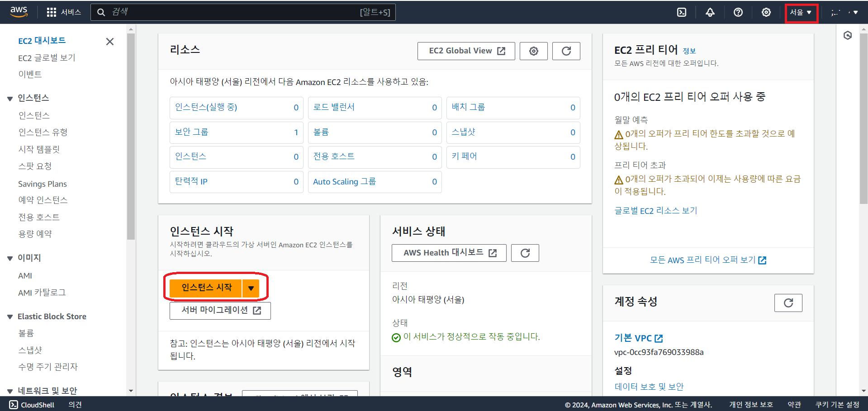868x411 pixels.
Task: Open the 로드 밸런서 resource link
Action: [334, 107]
